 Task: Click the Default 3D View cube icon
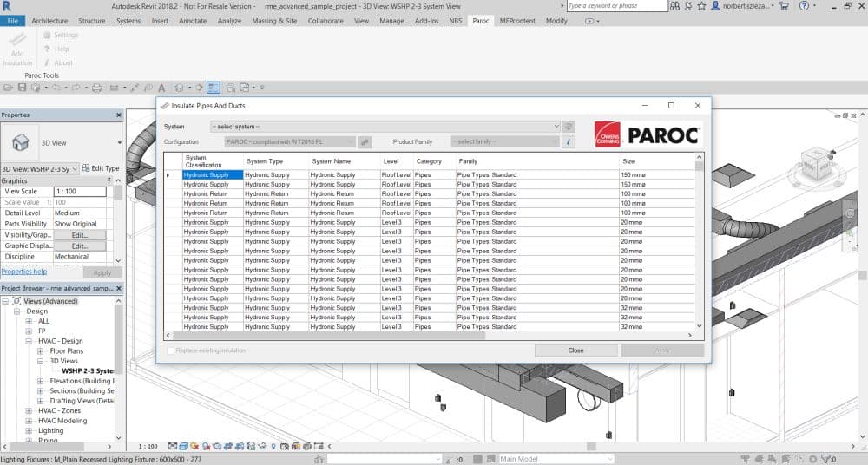pos(179,88)
